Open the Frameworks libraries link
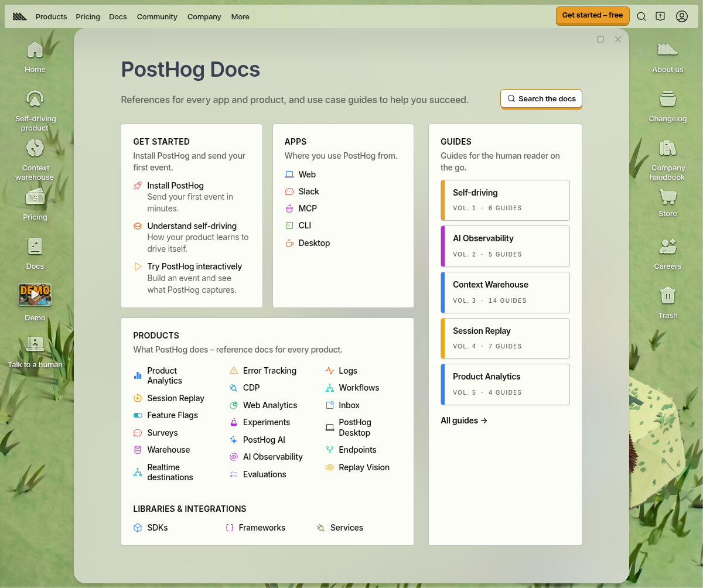 point(255,528)
